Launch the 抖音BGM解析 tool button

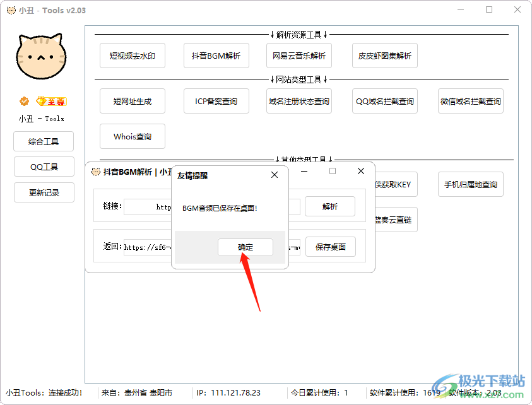(216, 56)
